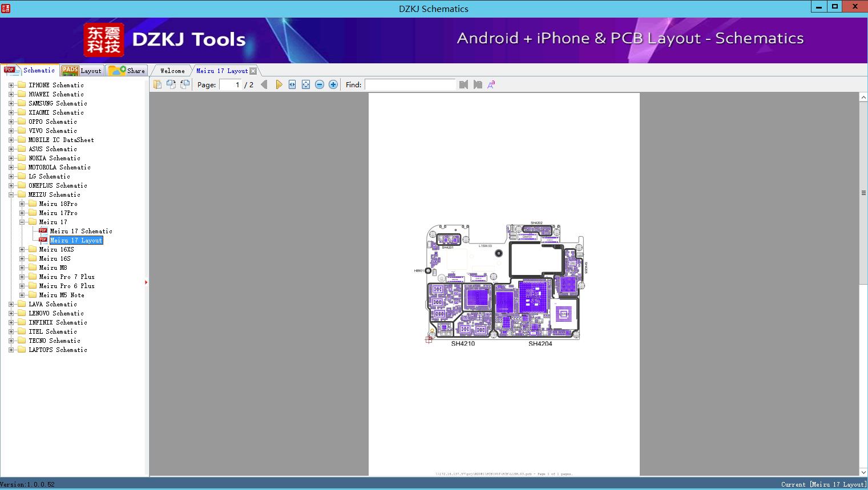
Task: Zoom in with the plus icon
Action: [333, 84]
